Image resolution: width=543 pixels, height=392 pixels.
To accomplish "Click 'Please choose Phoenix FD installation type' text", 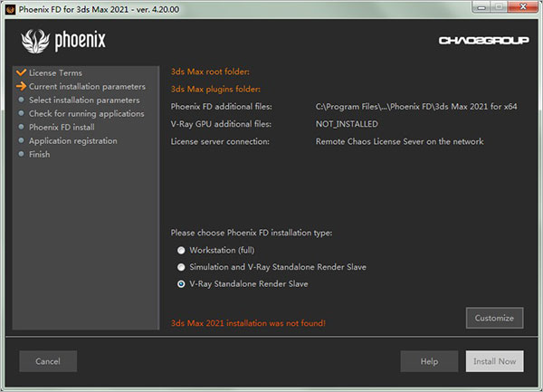I will click(252, 233).
